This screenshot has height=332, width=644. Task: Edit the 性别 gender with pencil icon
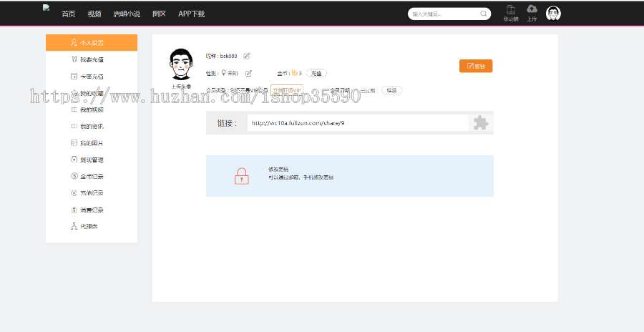point(248,73)
